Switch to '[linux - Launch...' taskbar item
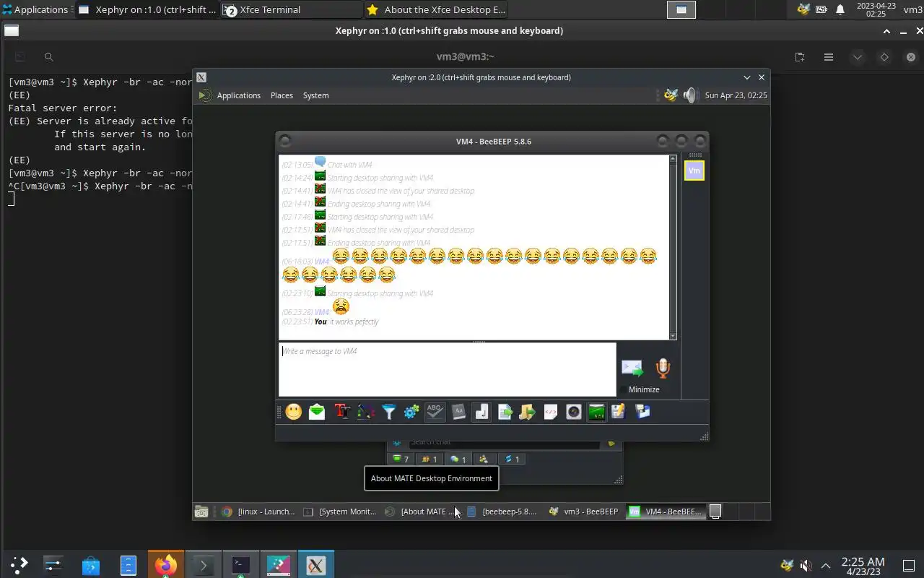 (x=258, y=512)
